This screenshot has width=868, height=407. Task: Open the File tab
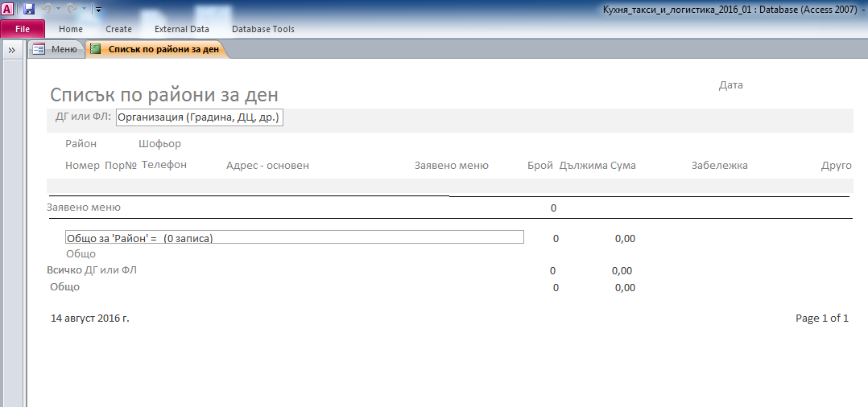(23, 29)
